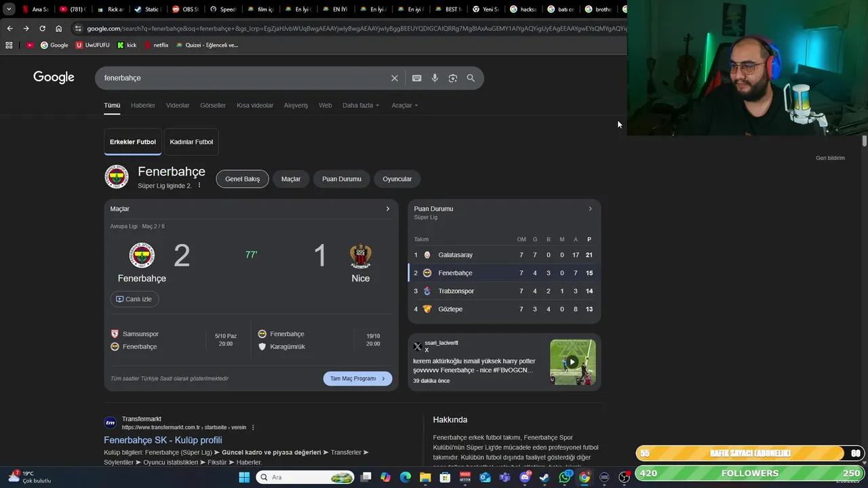Clear the search box with the X icon
Viewport: 868px width, 488px height.
click(395, 78)
